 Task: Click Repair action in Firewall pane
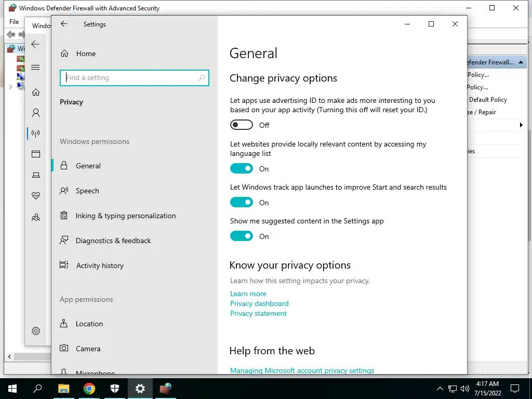(x=482, y=112)
